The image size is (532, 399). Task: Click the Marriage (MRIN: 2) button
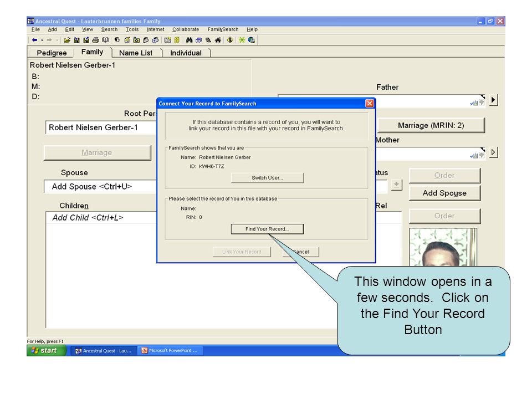[431, 126]
